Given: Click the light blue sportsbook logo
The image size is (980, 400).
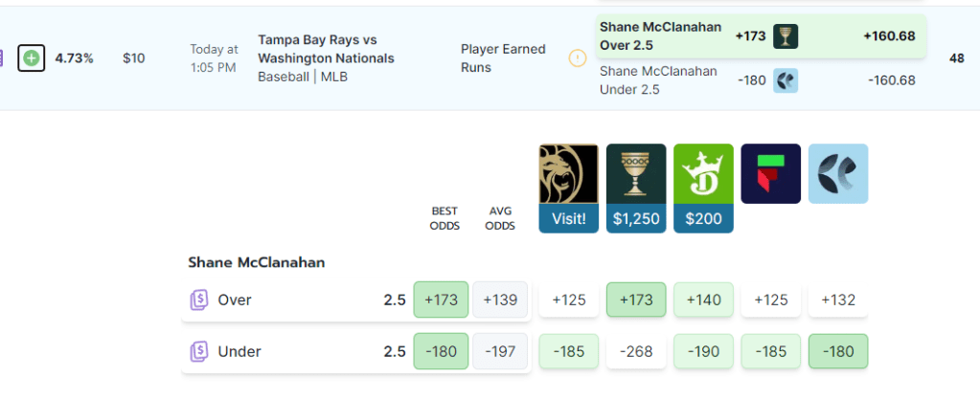Looking at the screenshot, I should pyautogui.click(x=838, y=174).
